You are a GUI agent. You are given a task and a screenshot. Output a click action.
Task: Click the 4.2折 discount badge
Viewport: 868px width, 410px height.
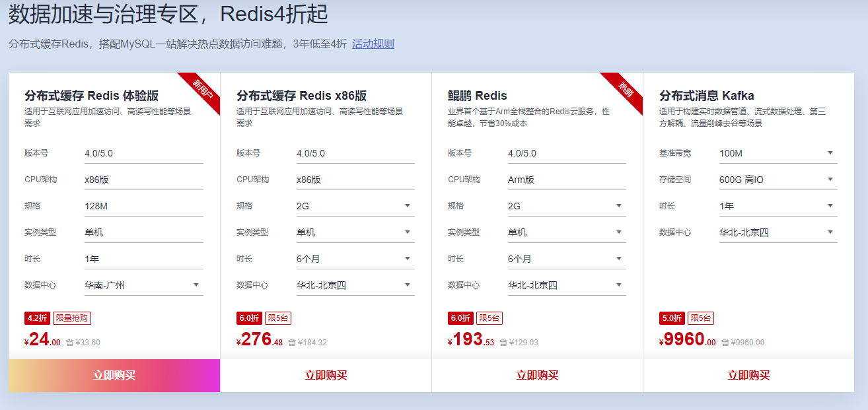click(37, 318)
